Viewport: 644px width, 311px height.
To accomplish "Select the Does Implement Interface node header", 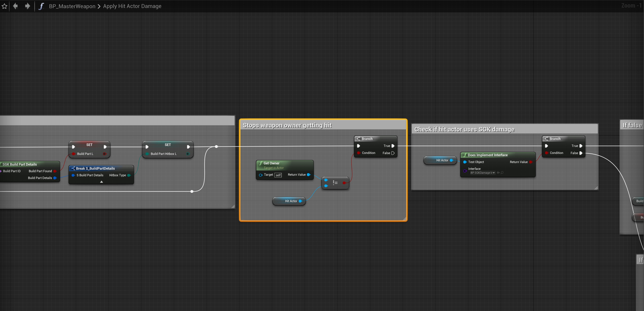I will pos(488,155).
